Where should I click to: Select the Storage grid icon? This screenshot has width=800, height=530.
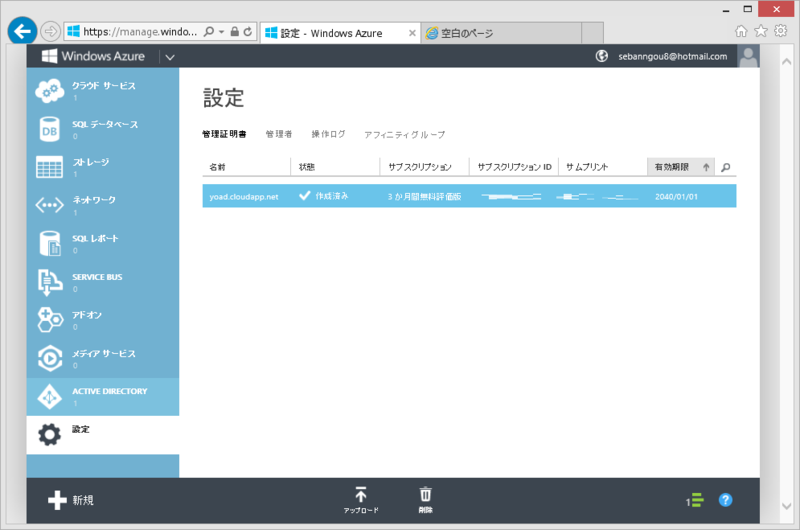tap(49, 167)
